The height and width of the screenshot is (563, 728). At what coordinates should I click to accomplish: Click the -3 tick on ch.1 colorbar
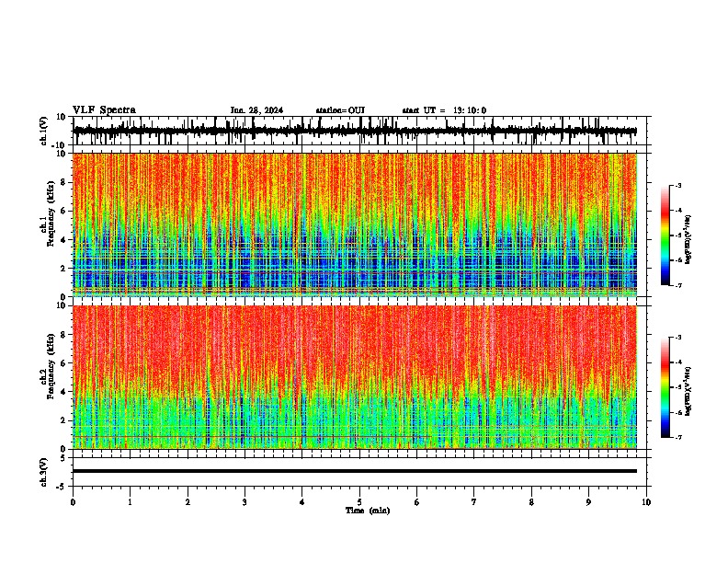coord(677,185)
